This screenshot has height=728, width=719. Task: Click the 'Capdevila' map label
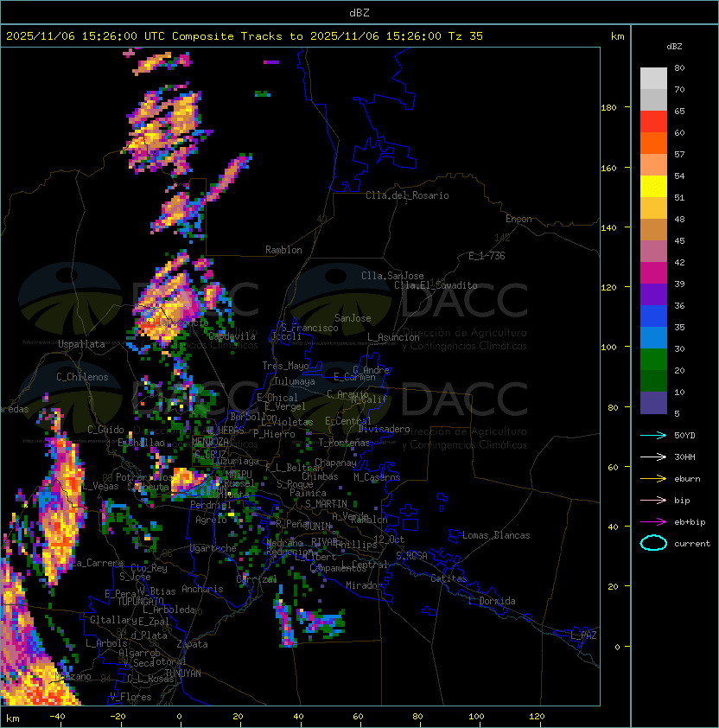point(232,336)
